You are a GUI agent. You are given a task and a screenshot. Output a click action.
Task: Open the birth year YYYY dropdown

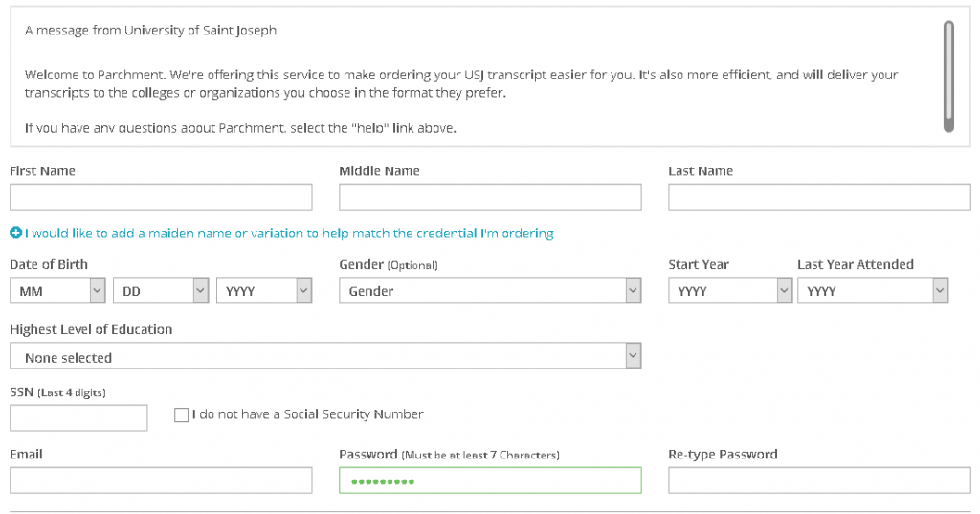[264, 291]
